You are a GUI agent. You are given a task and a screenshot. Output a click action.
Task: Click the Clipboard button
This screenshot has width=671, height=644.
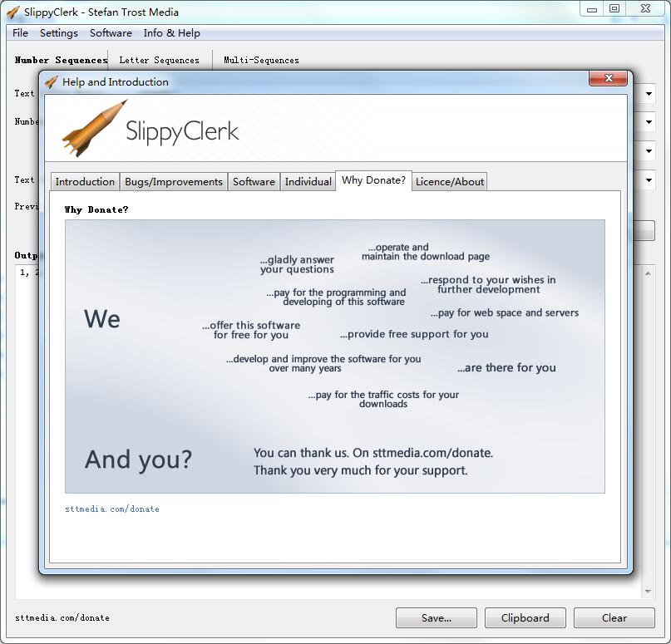pos(525,618)
